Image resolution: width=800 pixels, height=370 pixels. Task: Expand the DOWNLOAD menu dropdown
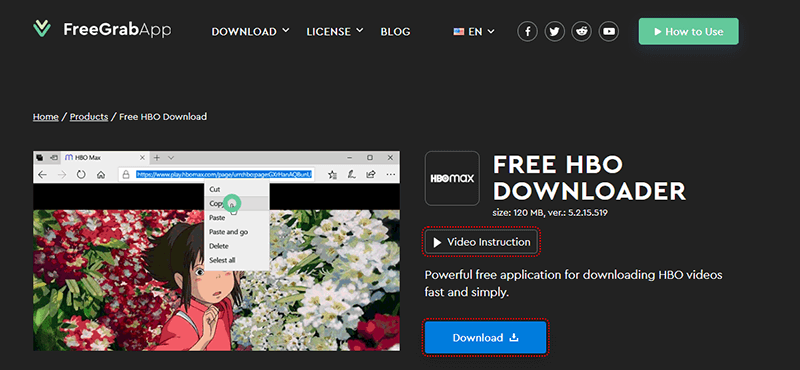250,32
